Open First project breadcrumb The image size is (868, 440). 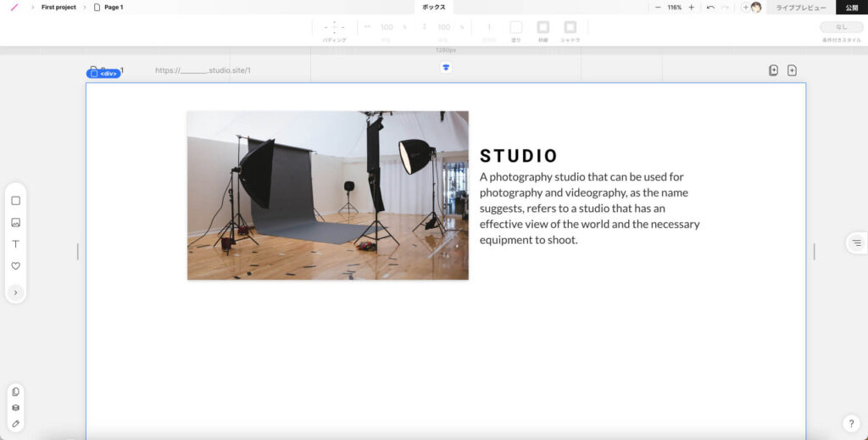pos(58,7)
